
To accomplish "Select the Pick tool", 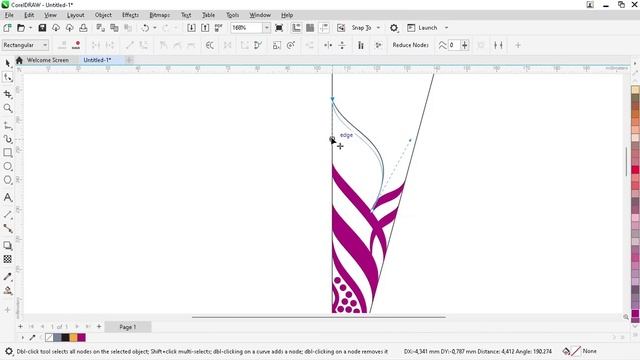I will [x=8, y=63].
